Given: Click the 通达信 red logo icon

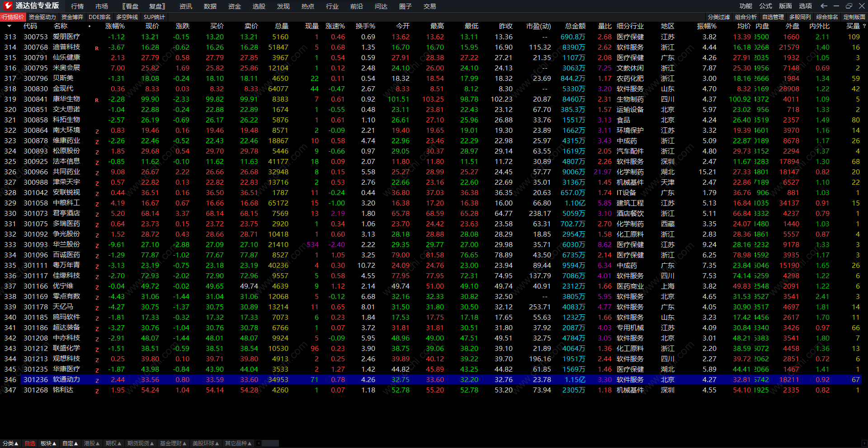Looking at the screenshot, I should click(8, 6).
